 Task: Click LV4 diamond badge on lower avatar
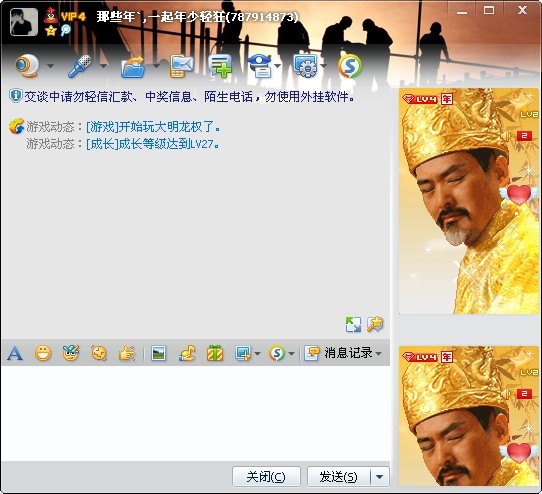pos(420,357)
